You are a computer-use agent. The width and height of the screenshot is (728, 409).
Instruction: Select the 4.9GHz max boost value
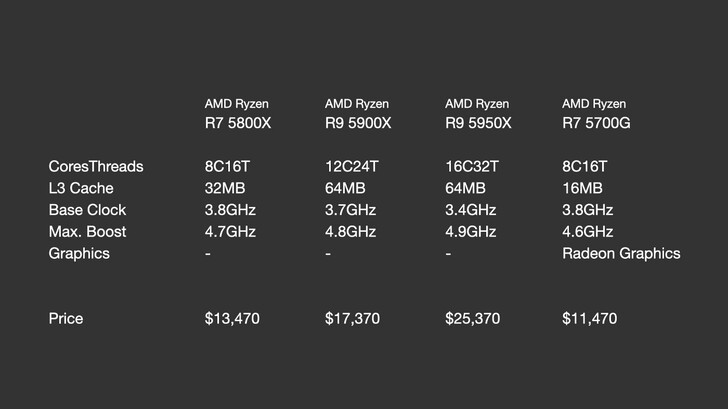pyautogui.click(x=470, y=232)
